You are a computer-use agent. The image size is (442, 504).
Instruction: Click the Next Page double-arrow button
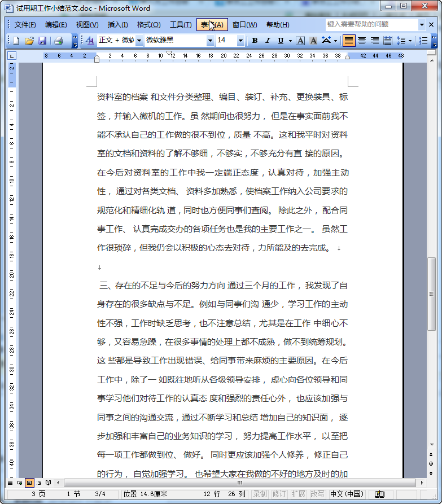[x=431, y=473]
